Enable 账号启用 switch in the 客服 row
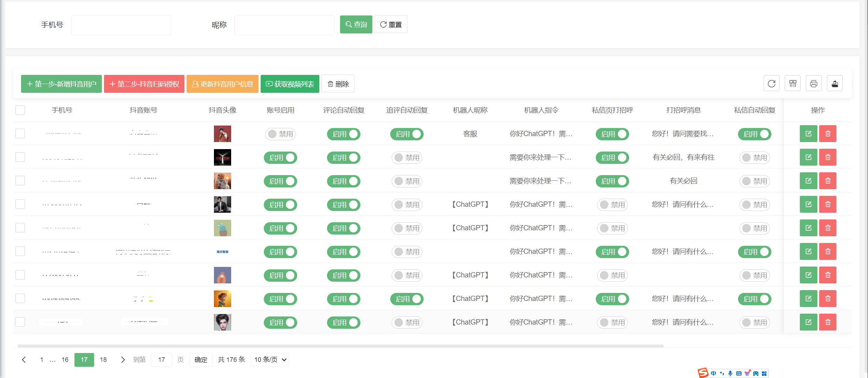Image resolution: width=868 pixels, height=378 pixels. click(280, 134)
